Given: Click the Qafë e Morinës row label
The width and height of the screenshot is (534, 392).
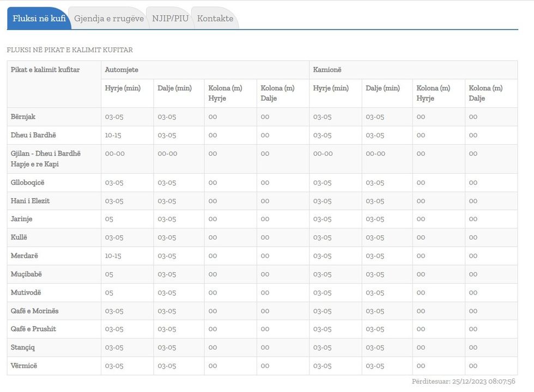Looking at the screenshot, I should coord(34,311).
